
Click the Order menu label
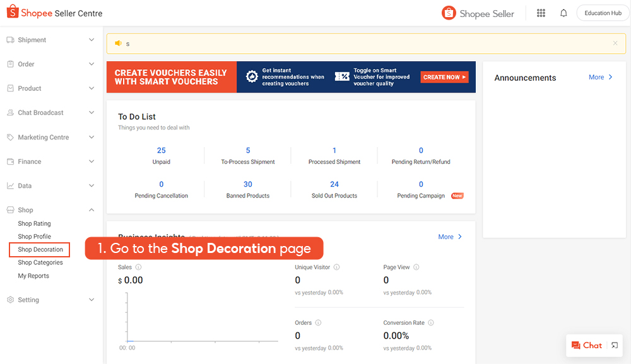[x=26, y=64]
